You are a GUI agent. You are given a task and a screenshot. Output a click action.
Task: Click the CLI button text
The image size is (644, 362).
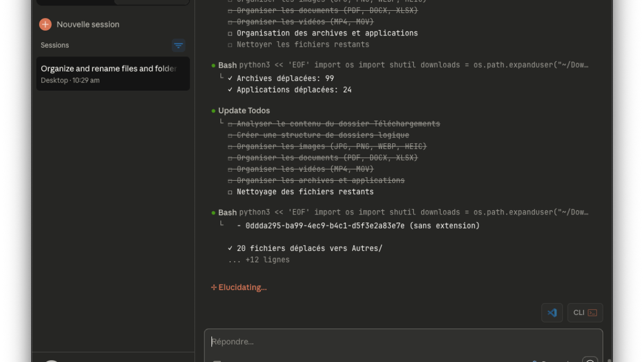pos(579,313)
